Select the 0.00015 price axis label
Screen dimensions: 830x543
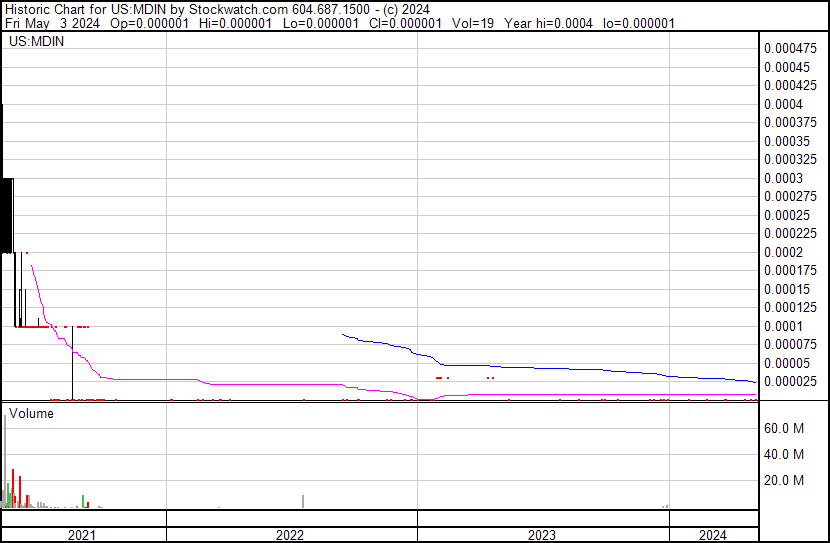click(787, 289)
